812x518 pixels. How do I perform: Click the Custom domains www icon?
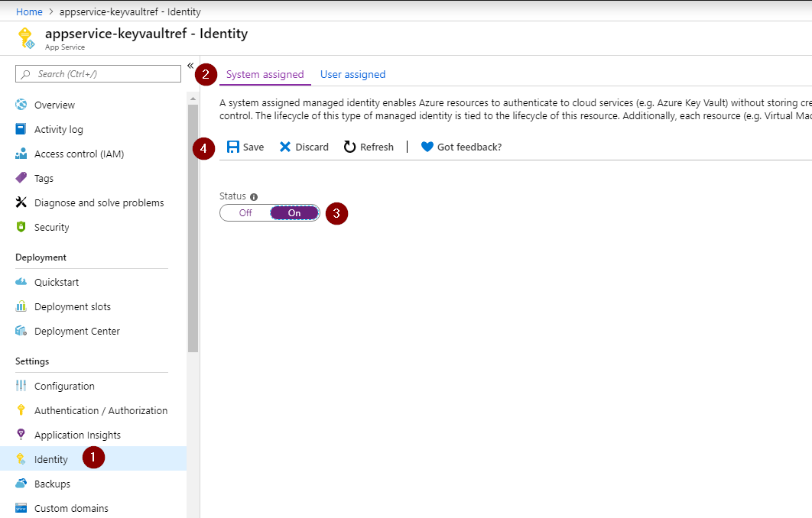point(21,507)
